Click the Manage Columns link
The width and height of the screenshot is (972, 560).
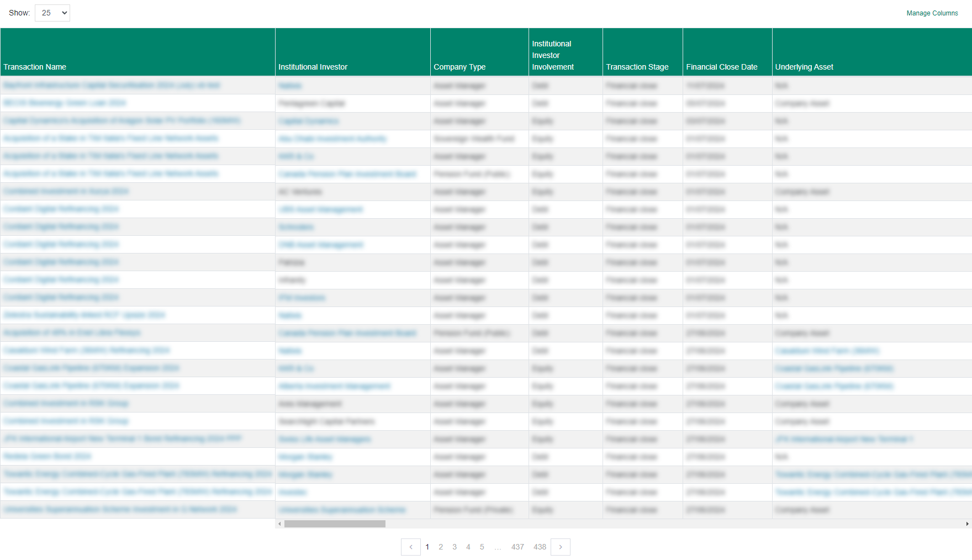click(x=932, y=13)
